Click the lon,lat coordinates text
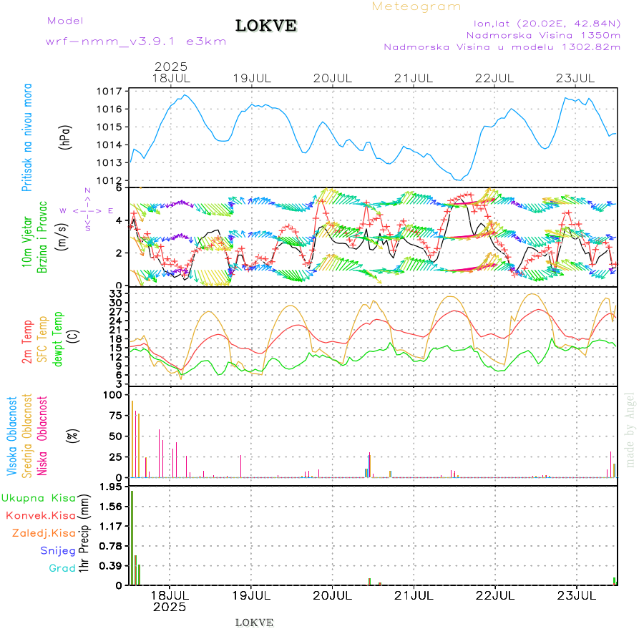The width and height of the screenshot is (644, 644). [542, 22]
